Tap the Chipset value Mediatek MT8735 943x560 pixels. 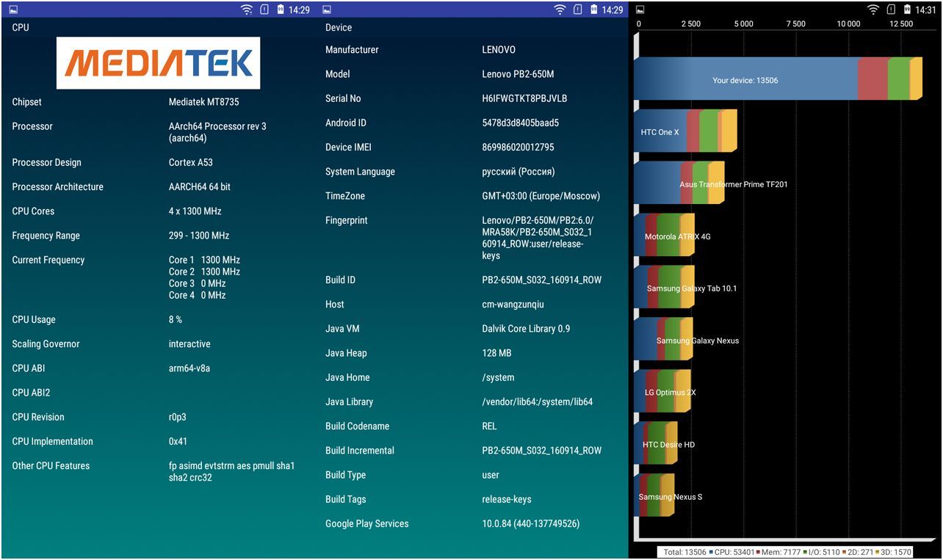tap(203, 102)
